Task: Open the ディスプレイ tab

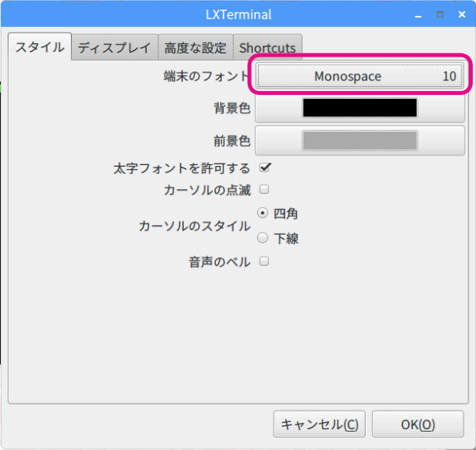Action: tap(114, 48)
